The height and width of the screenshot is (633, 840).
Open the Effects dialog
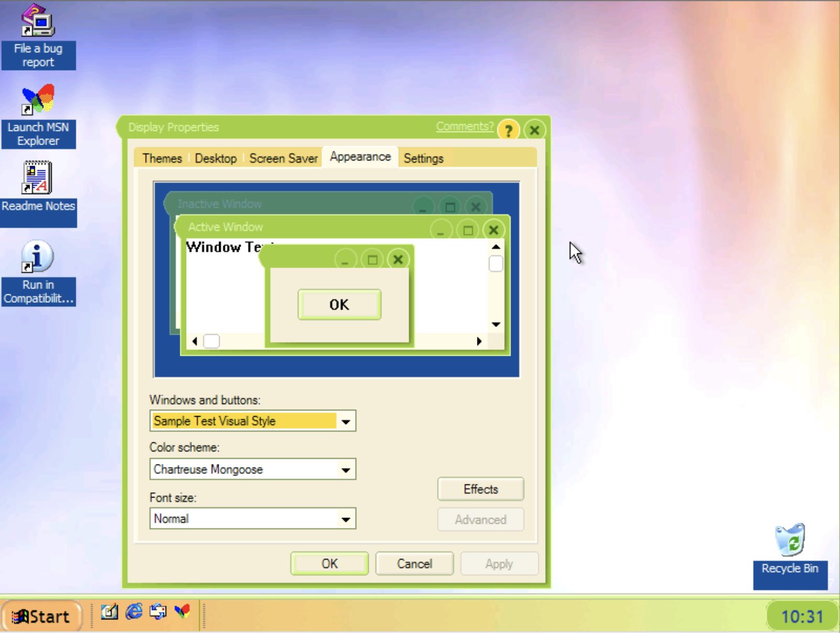[480, 489]
